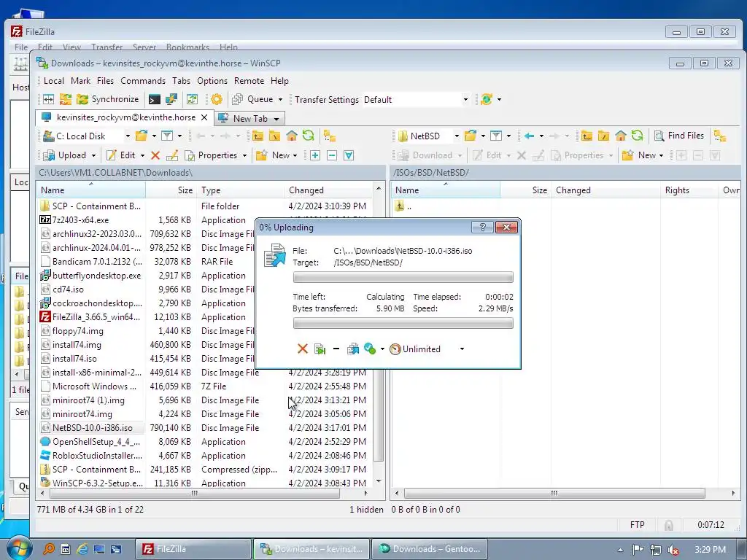Expand the Unlimited speed limit dropdown
Screen dimensions: 747x560
[x=462, y=349]
